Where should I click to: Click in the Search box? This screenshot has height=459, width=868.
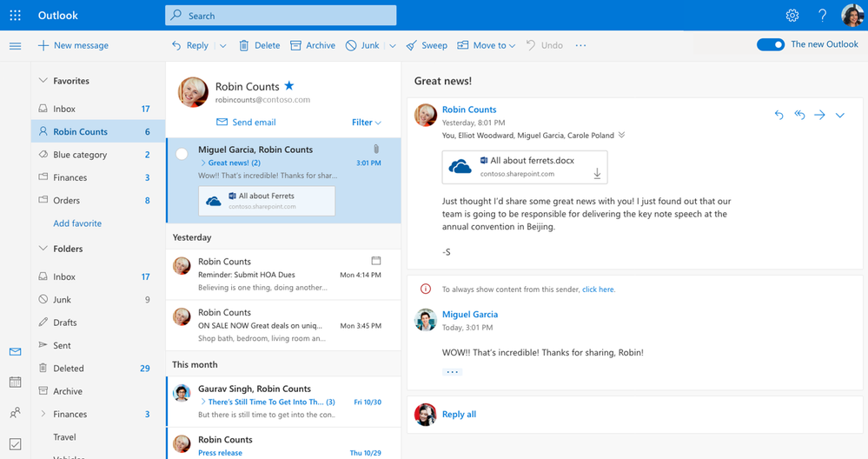[281, 16]
